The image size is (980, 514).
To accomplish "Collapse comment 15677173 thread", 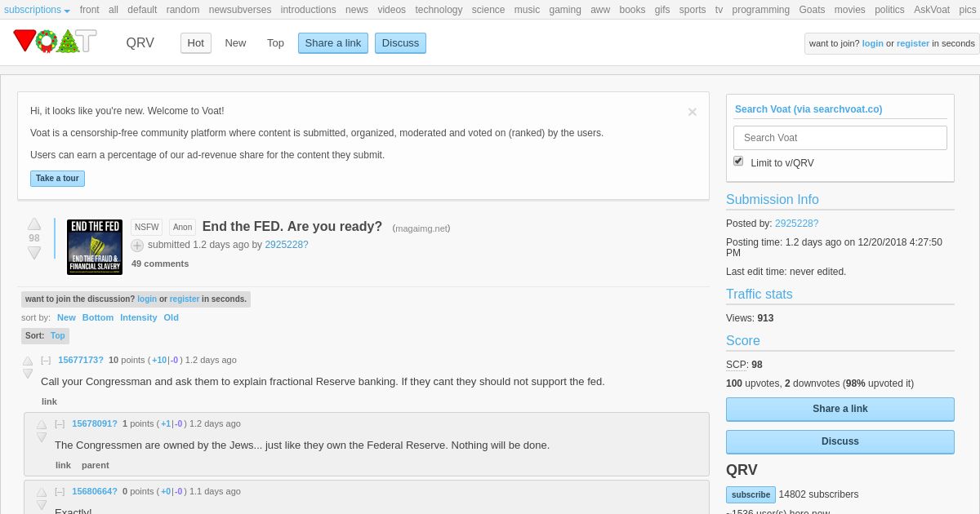I will (x=46, y=360).
